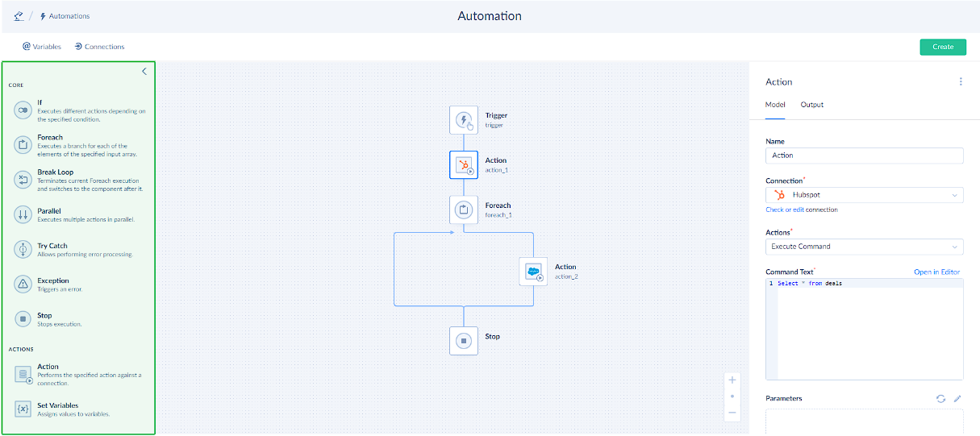This screenshot has height=436, width=980.
Task: Click the home logo icon in breadcrumb
Action: tap(19, 16)
